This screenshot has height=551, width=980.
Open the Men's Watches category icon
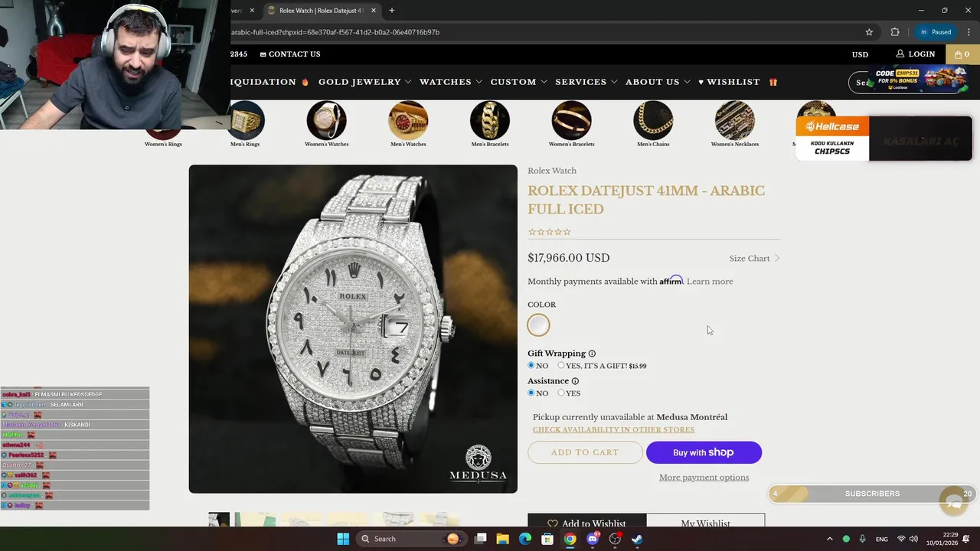coord(408,121)
